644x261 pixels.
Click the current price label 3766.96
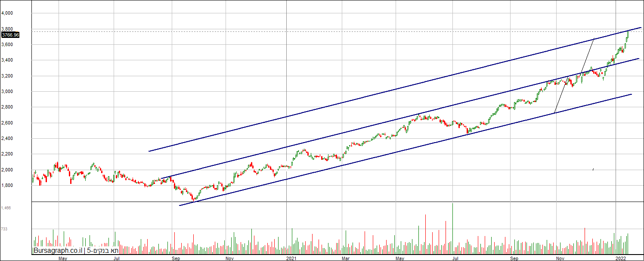pyautogui.click(x=10, y=35)
